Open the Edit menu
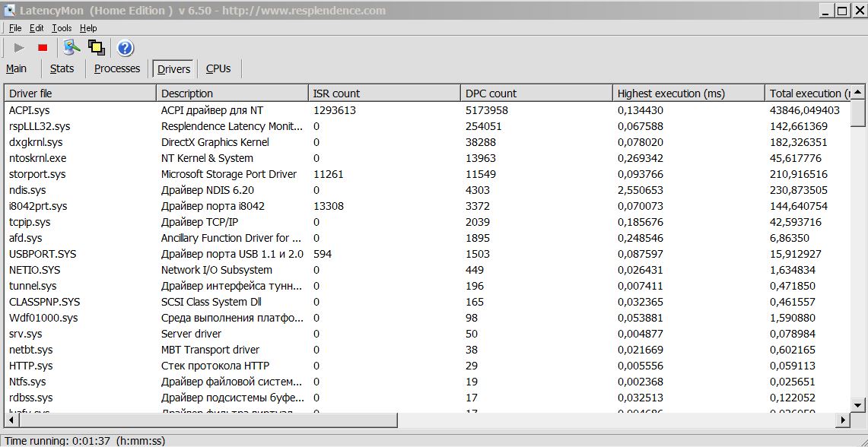The image size is (868, 447). [37, 28]
